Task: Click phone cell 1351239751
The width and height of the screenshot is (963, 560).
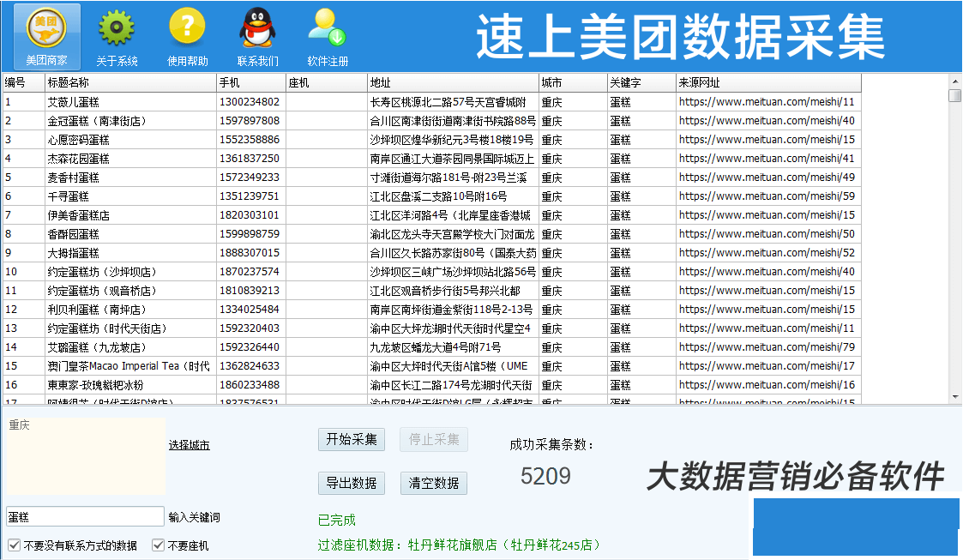Action: [250, 196]
